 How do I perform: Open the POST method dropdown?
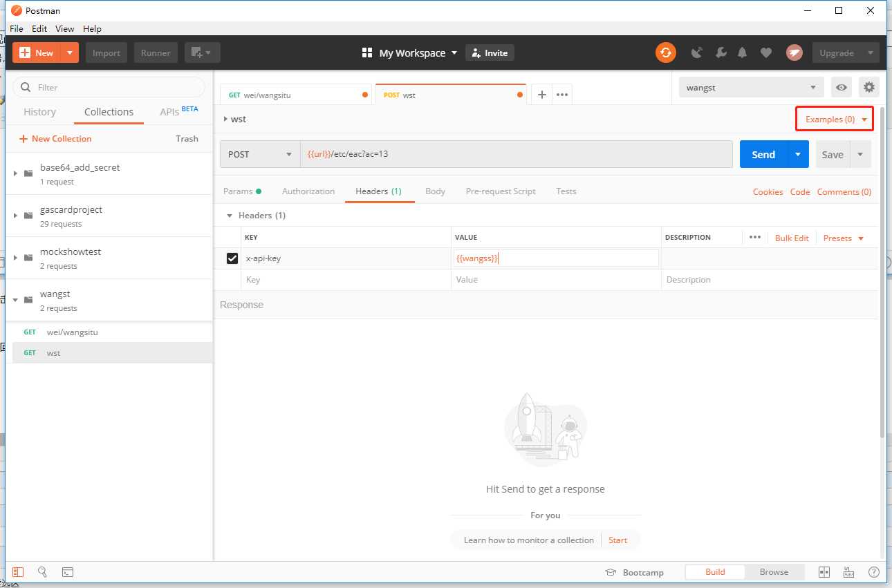pyautogui.click(x=260, y=154)
